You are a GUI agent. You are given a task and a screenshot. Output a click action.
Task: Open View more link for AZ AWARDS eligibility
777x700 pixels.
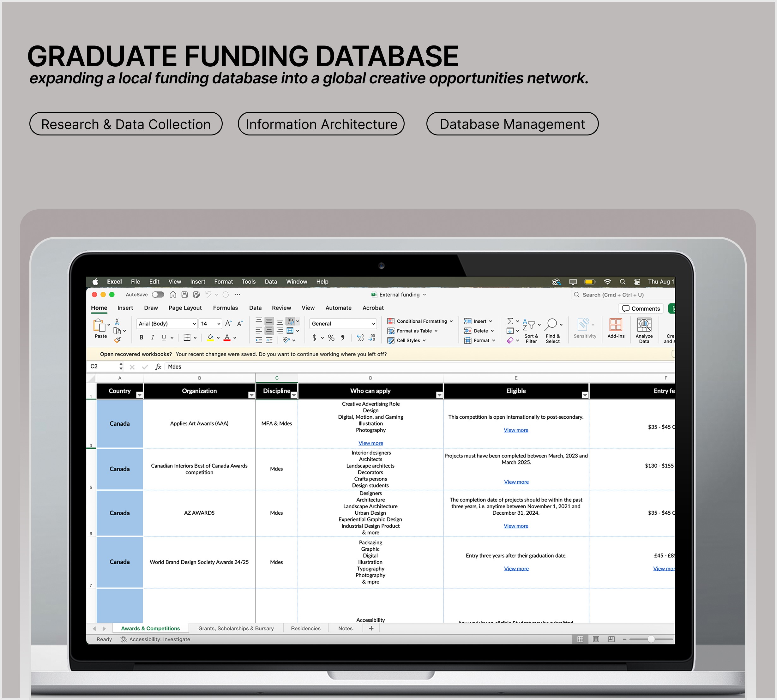coord(516,526)
